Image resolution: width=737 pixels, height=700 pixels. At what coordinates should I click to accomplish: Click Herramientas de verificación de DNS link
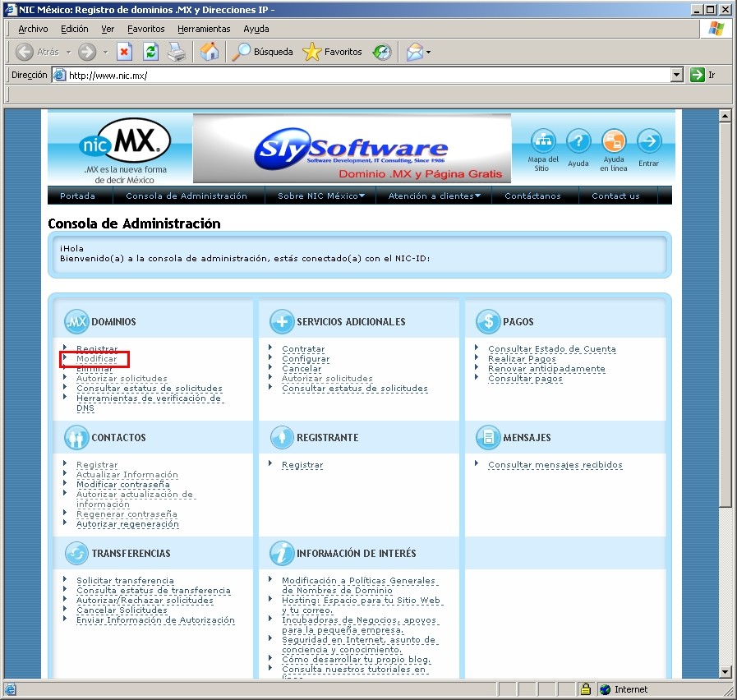[x=149, y=403]
